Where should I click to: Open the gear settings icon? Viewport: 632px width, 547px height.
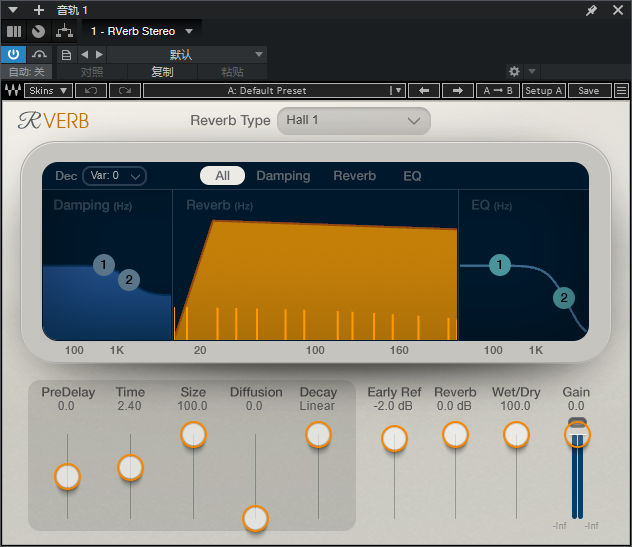point(514,72)
